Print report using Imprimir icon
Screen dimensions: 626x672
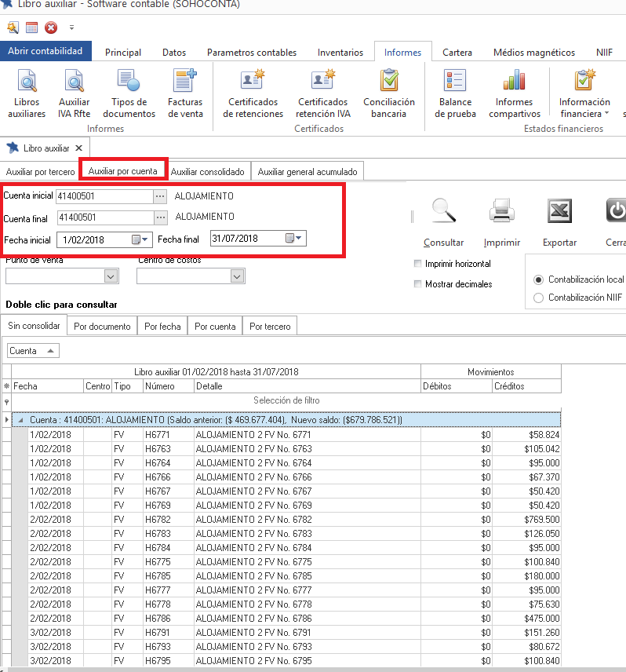[502, 211]
